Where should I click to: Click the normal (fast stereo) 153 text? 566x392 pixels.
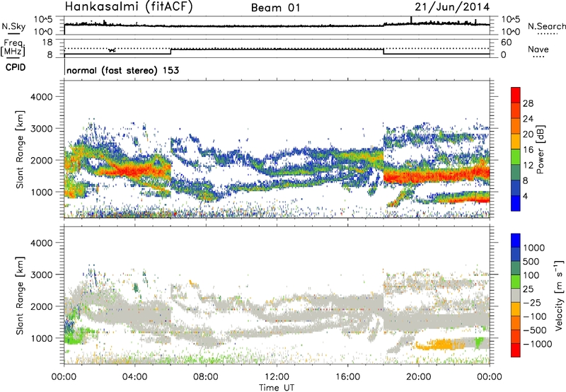[122, 70]
